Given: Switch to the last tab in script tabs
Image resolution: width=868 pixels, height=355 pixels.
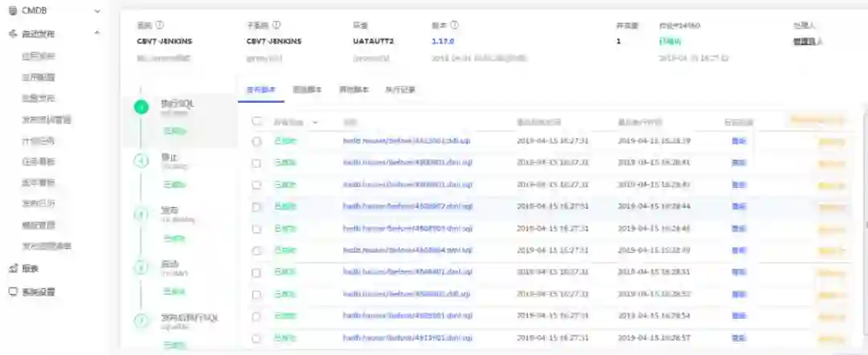Looking at the screenshot, I should point(399,90).
